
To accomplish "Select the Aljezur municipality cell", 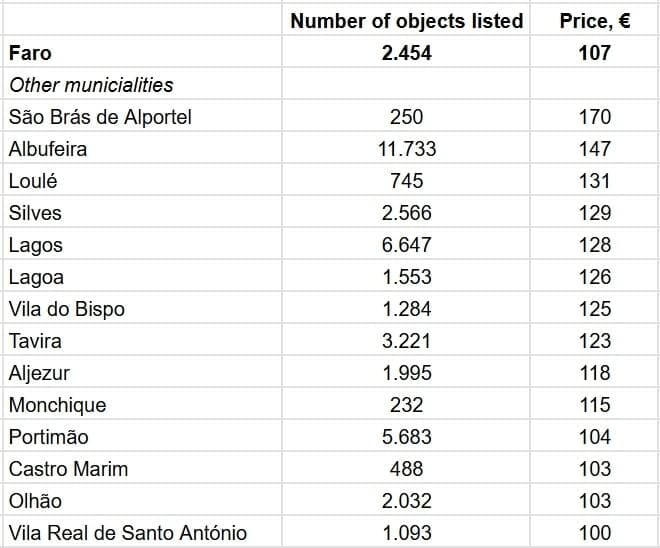I will click(x=39, y=373).
